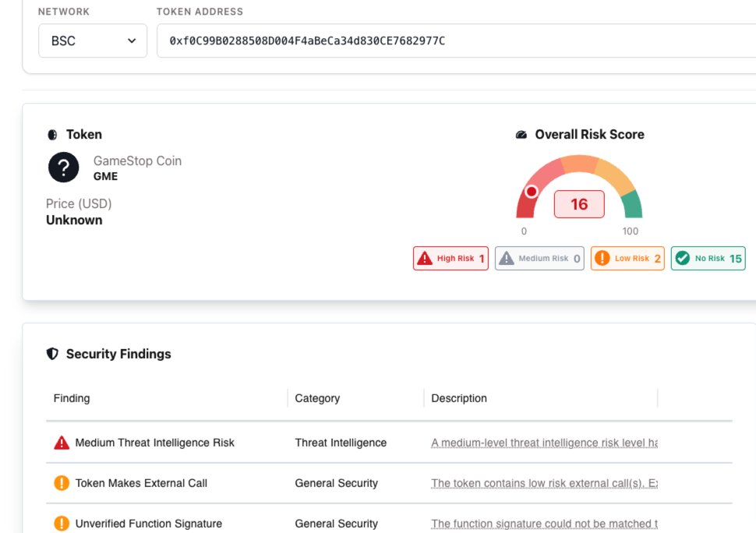756x533 pixels.
Task: Click the Token section coin icon
Action: [x=52, y=135]
